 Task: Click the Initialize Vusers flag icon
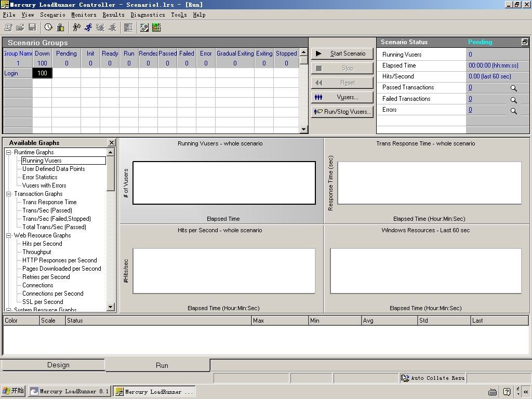point(76,28)
